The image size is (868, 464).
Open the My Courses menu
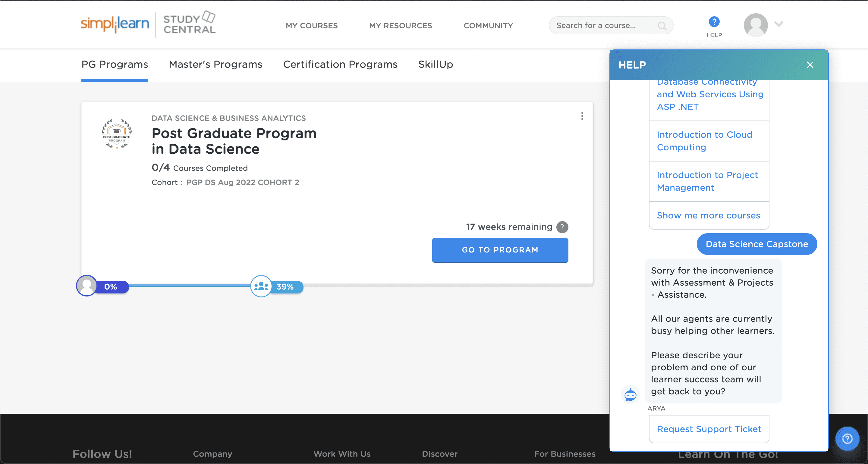[x=311, y=26]
